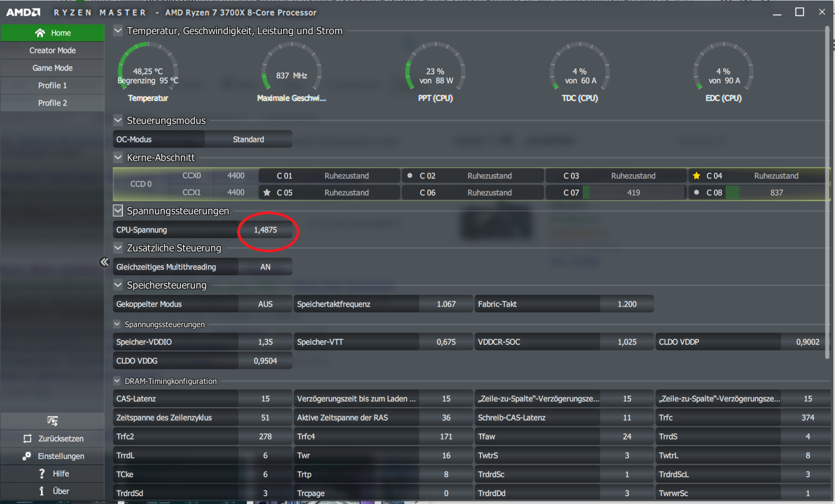Switch to Game Mode
Image resolution: width=835 pixels, height=504 pixels.
pos(52,68)
